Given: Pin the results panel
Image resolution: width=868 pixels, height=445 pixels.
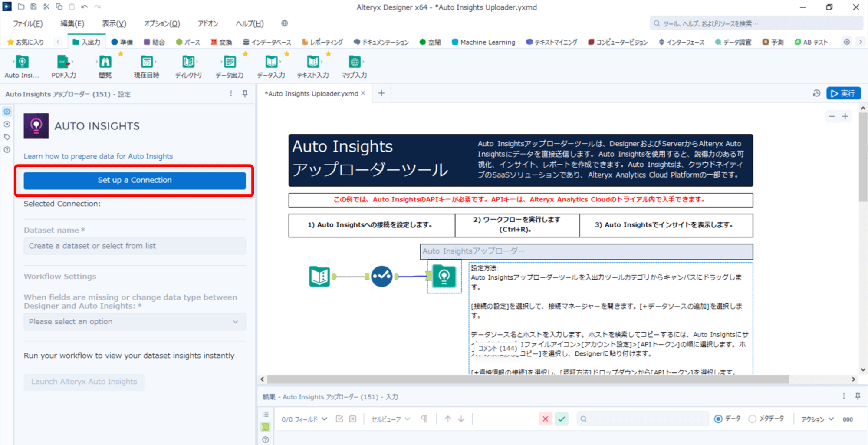Looking at the screenshot, I should coord(858,396).
